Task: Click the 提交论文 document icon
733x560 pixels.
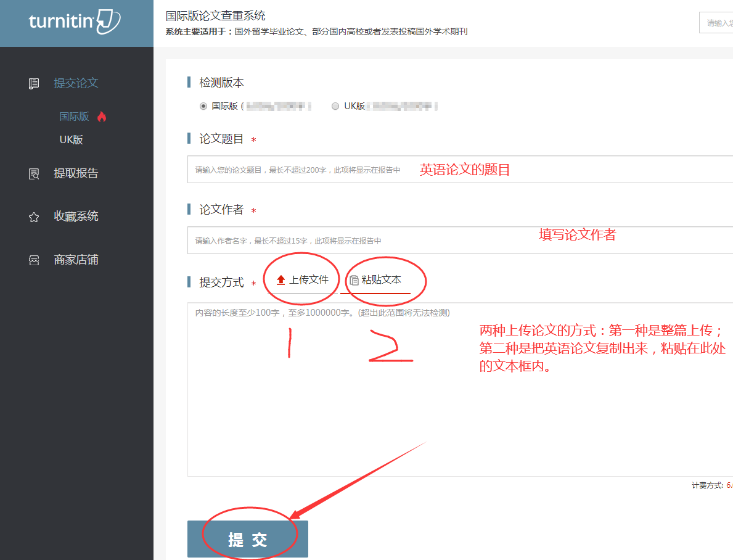Action: pos(34,84)
